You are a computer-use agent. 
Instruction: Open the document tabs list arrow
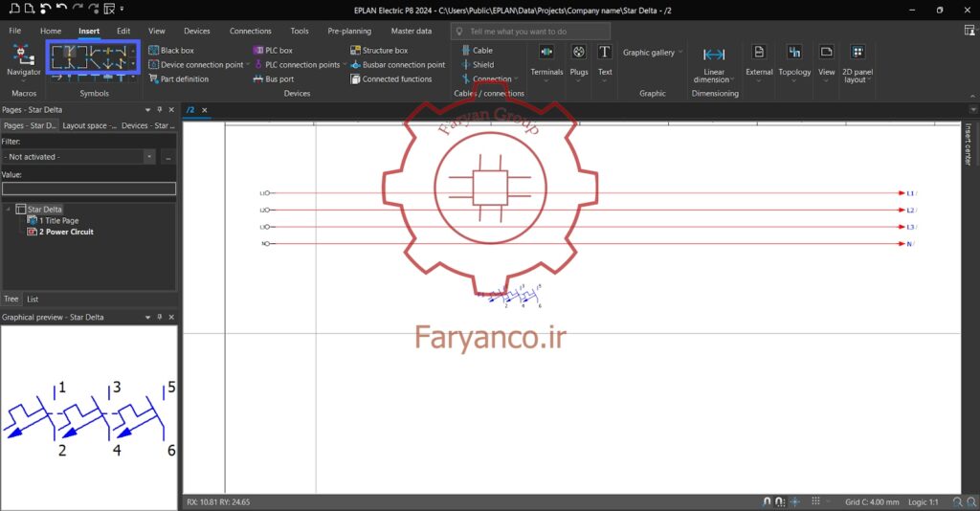tap(972, 109)
